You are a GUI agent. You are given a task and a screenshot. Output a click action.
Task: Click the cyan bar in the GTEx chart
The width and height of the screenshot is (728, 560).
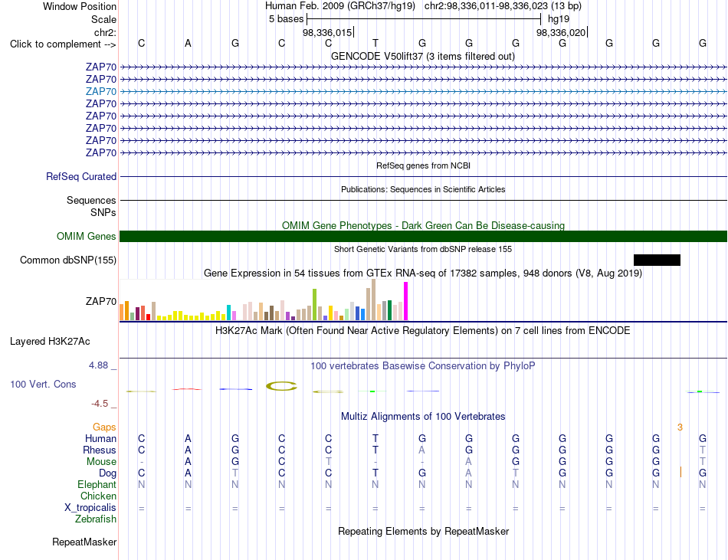(228, 313)
